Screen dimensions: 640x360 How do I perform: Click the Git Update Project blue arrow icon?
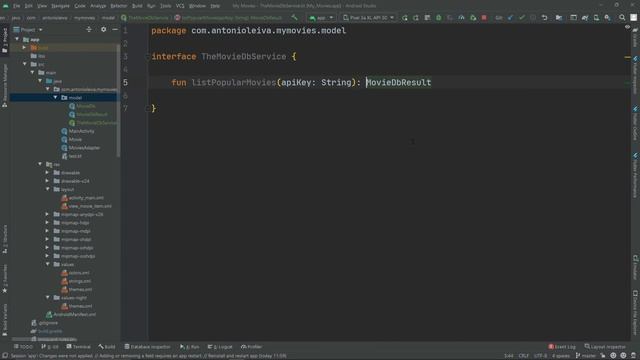(510, 18)
